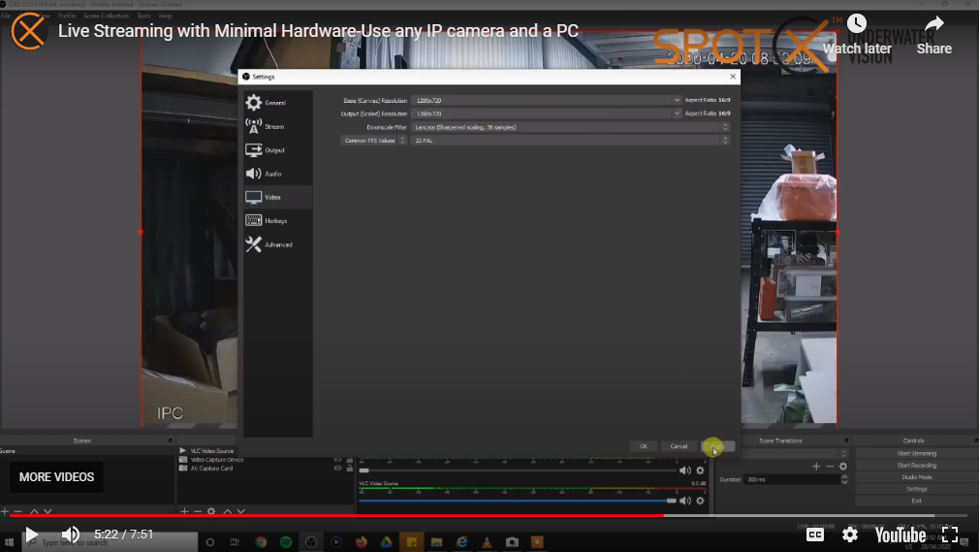980x552 pixels.
Task: Click the Watch later clock icon
Action: 857,24
